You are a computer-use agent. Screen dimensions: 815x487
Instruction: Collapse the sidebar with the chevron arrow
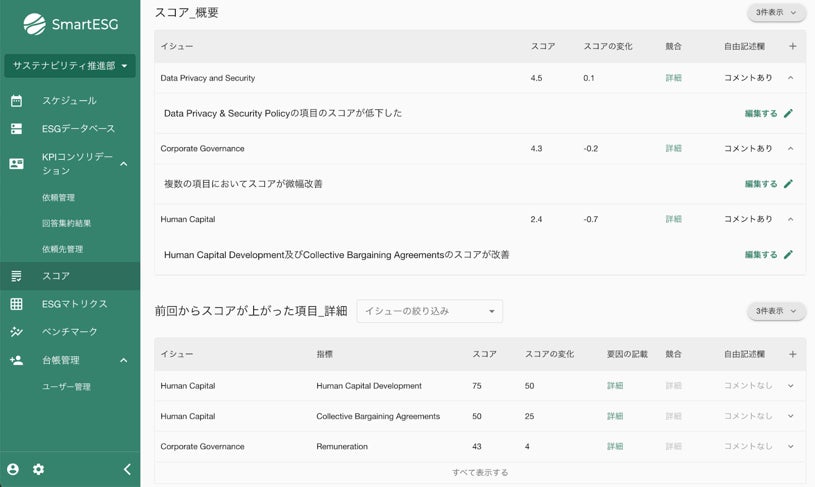pos(127,469)
